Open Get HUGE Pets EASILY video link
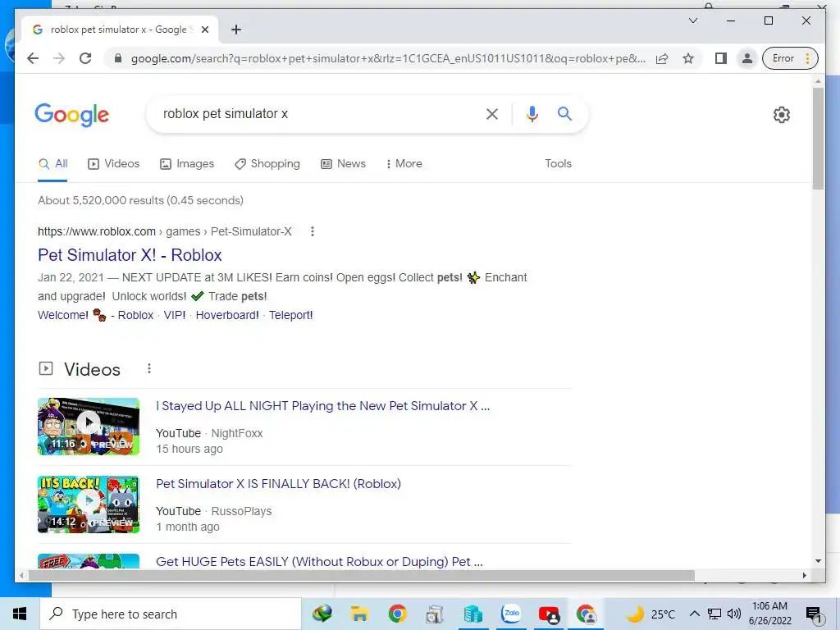The height and width of the screenshot is (630, 840). (x=319, y=561)
